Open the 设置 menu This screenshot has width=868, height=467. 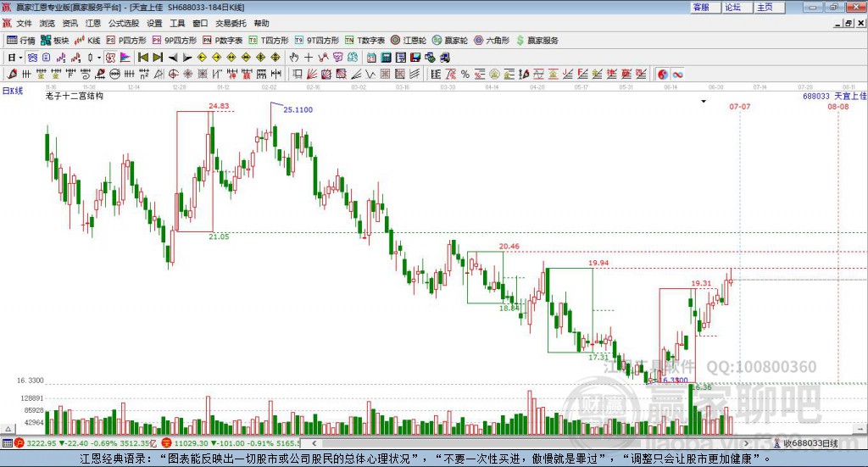click(154, 23)
